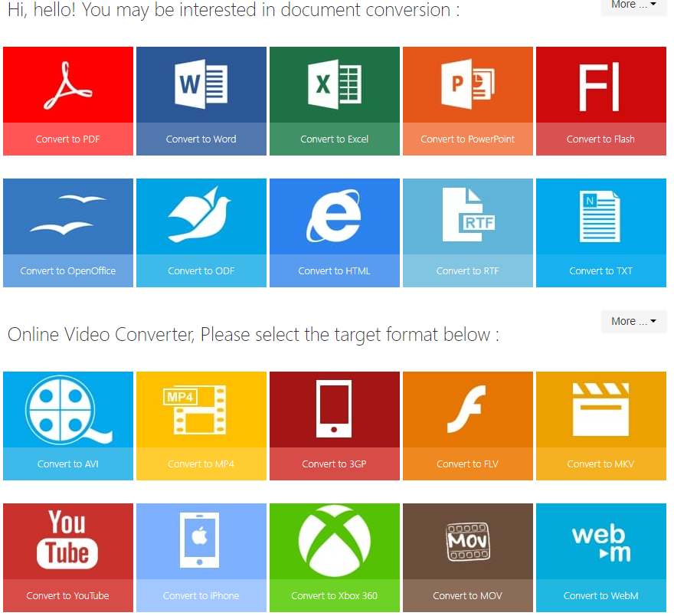Open the Convert to PDF link
This screenshot has width=674, height=616.
coord(68,139)
